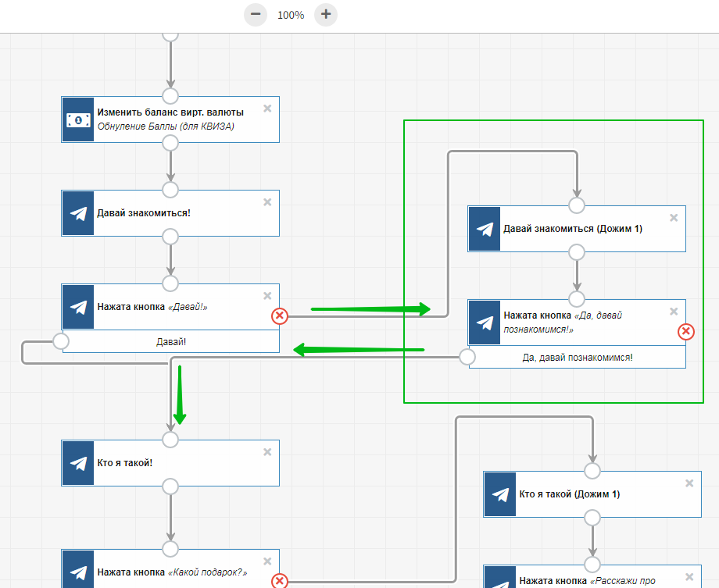Click red error connector on «Давай!» button block
The width and height of the screenshot is (719, 588).
[x=279, y=315]
